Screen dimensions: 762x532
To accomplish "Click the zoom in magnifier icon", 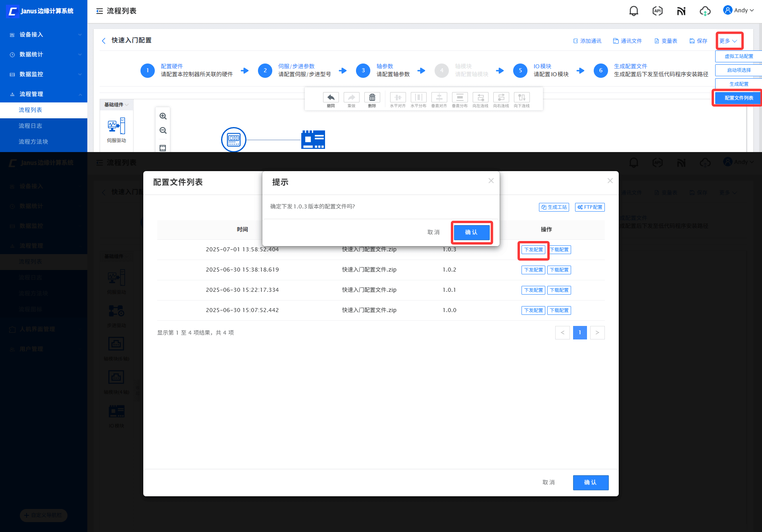I will tap(163, 116).
